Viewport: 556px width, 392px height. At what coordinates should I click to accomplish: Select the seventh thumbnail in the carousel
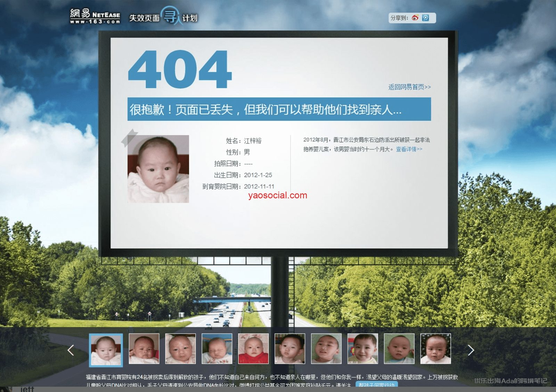pos(326,349)
